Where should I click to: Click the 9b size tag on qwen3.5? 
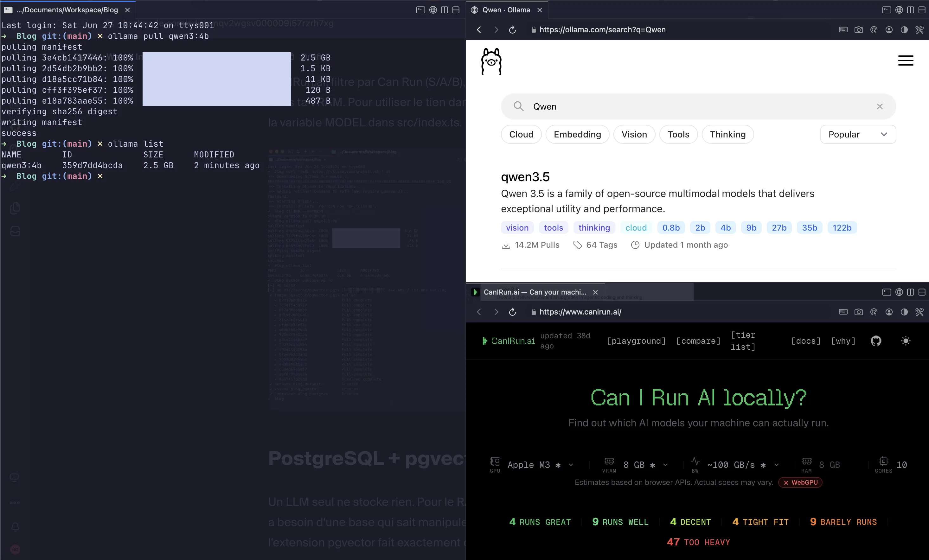[x=751, y=228]
